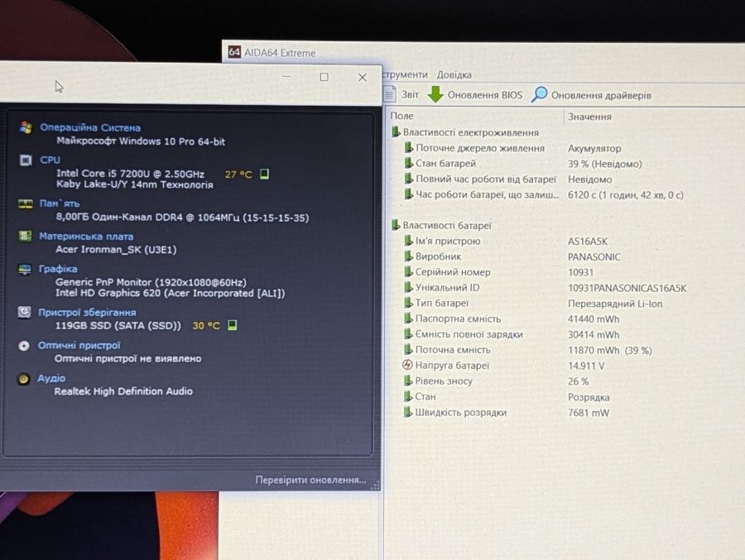Click the green arrow Оновлення BIOS icon
The height and width of the screenshot is (560, 745).
[x=435, y=94]
